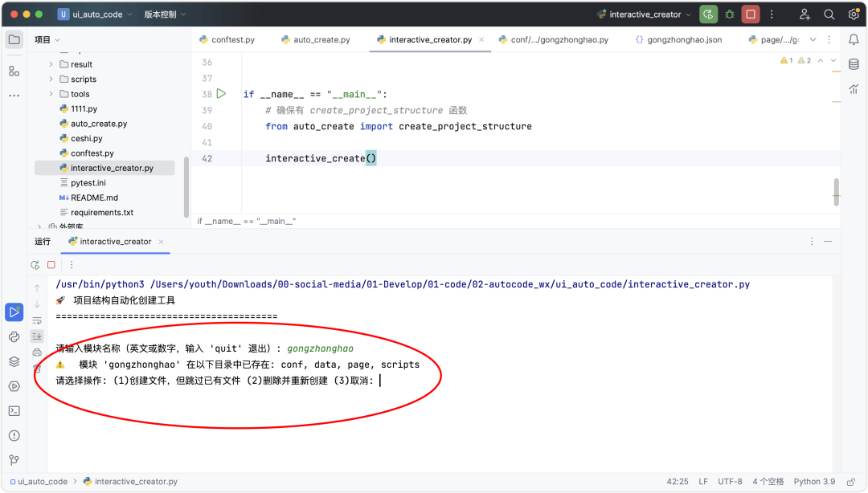Switch to the conftest.py tab
The width and height of the screenshot is (868, 493).
227,40
